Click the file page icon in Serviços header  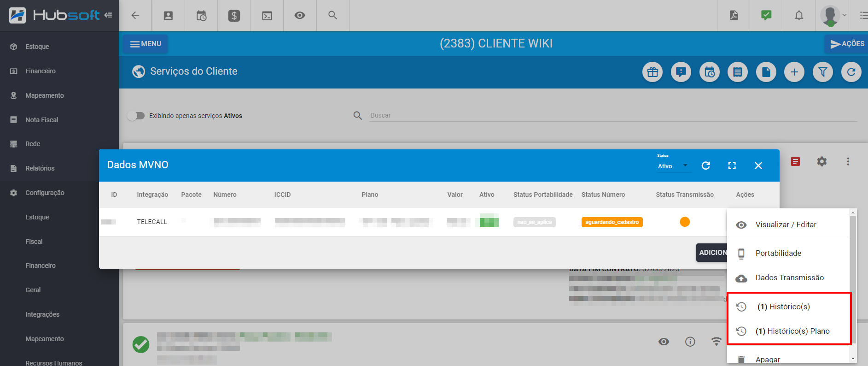point(766,72)
